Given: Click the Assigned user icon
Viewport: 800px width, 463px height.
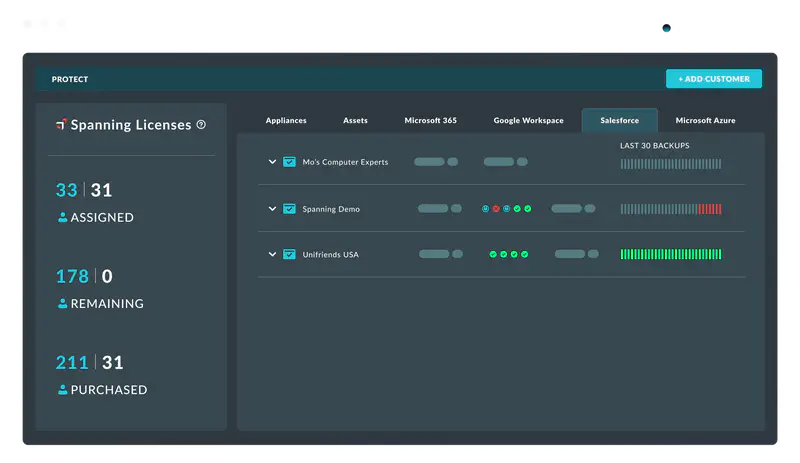Looking at the screenshot, I should [62, 217].
